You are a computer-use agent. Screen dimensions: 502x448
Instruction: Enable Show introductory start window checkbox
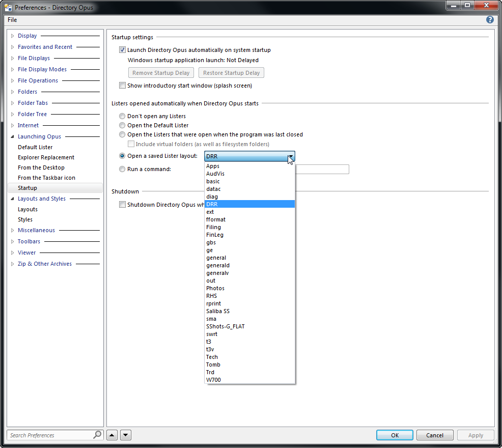pos(122,85)
